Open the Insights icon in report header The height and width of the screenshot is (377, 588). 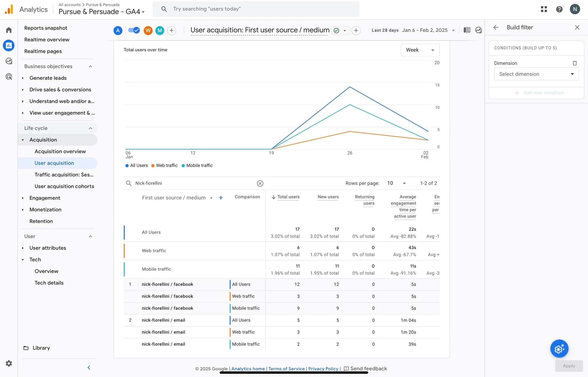click(x=478, y=30)
